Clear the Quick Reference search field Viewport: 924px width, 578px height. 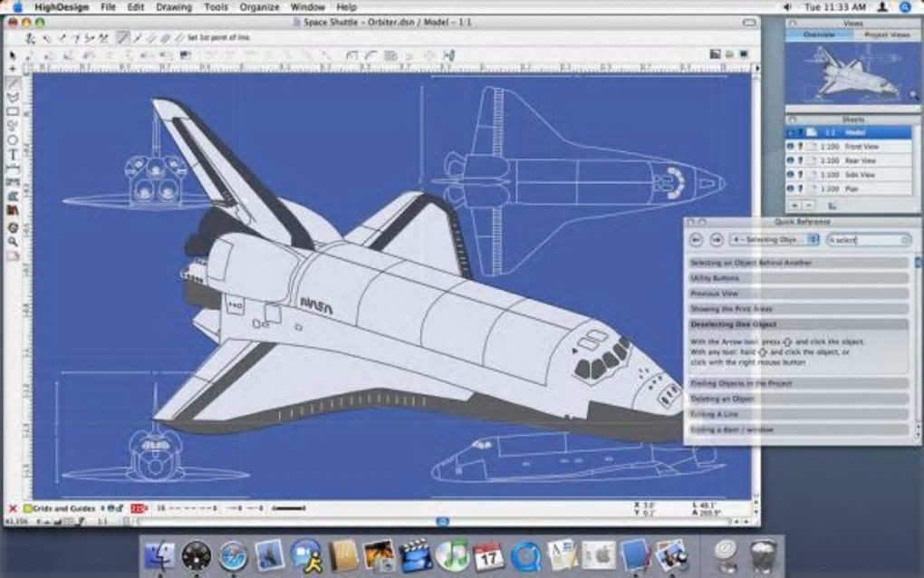[905, 240]
